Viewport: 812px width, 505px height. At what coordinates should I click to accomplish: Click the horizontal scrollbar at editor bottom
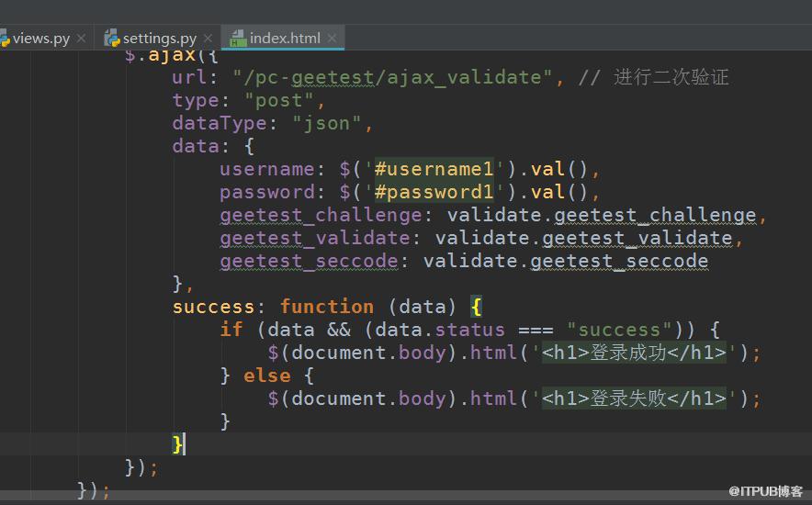point(406,495)
